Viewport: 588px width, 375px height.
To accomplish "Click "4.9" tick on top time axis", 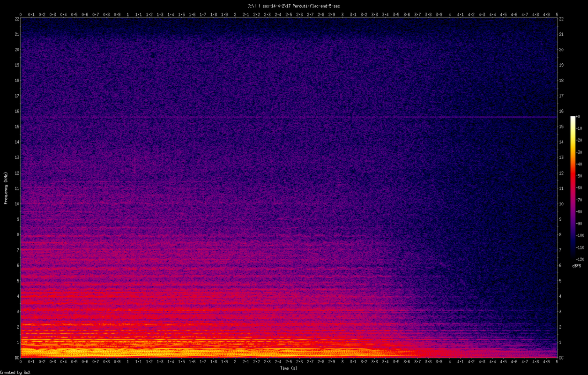I will [x=546, y=15].
